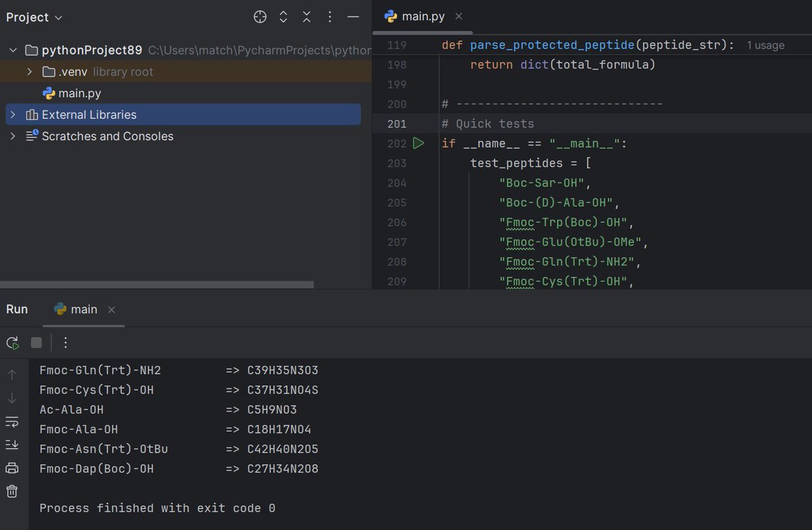
Task: Click Expand Selected icon in Project toolbar
Action: point(284,17)
